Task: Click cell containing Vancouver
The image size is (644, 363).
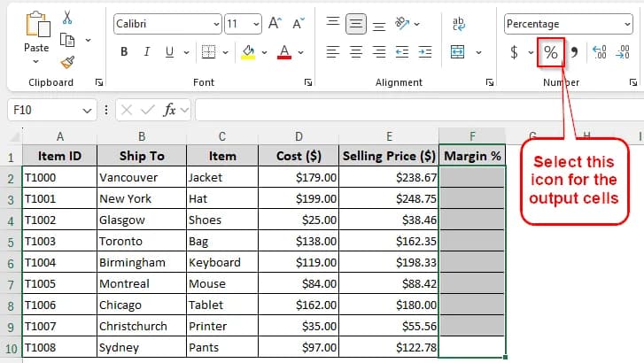Action: tap(142, 177)
